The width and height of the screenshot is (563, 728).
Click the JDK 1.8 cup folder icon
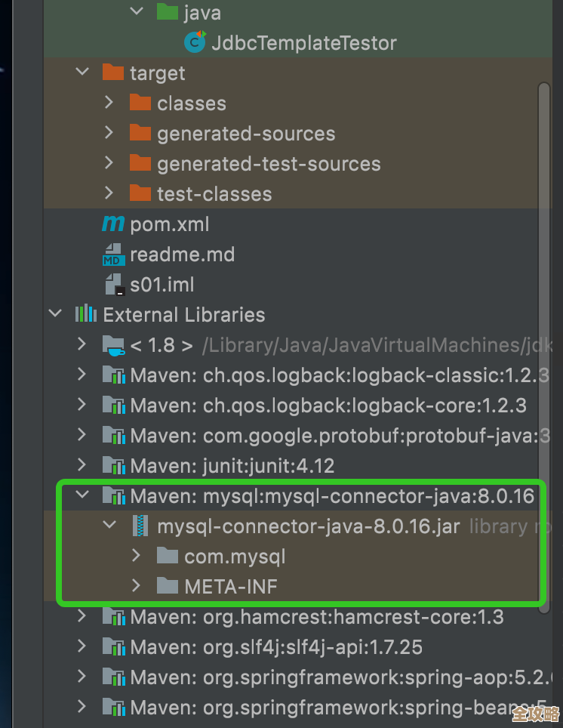click(x=113, y=345)
